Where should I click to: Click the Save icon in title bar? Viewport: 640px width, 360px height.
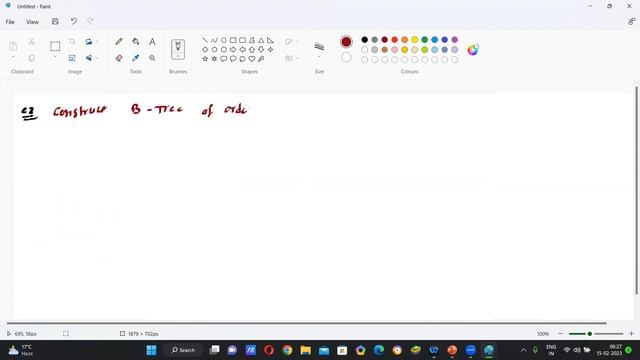pos(55,21)
